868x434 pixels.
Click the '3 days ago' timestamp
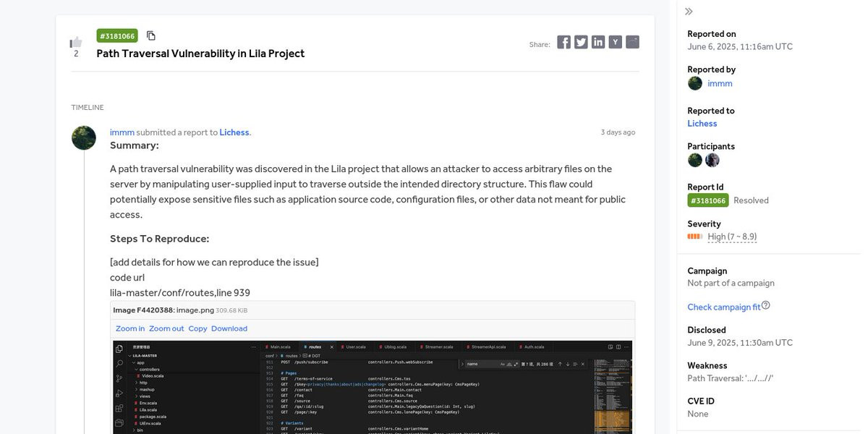[618, 132]
